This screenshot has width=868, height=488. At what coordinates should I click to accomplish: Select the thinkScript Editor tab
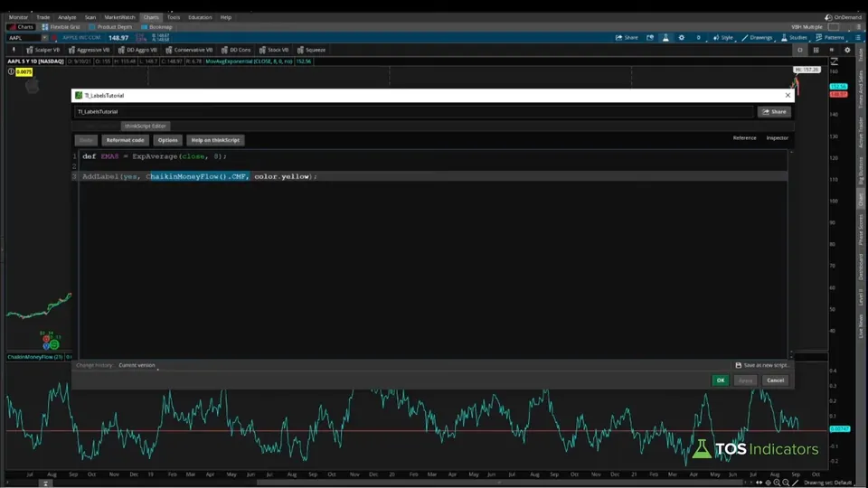[x=145, y=127]
